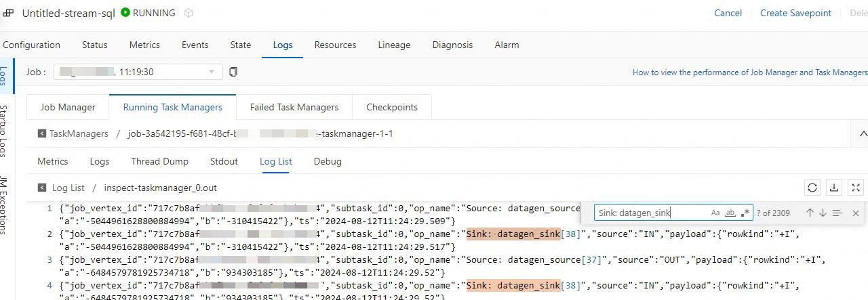Open Failed Task Managers tab
Viewport: 868px width, 300px height.
click(x=294, y=107)
